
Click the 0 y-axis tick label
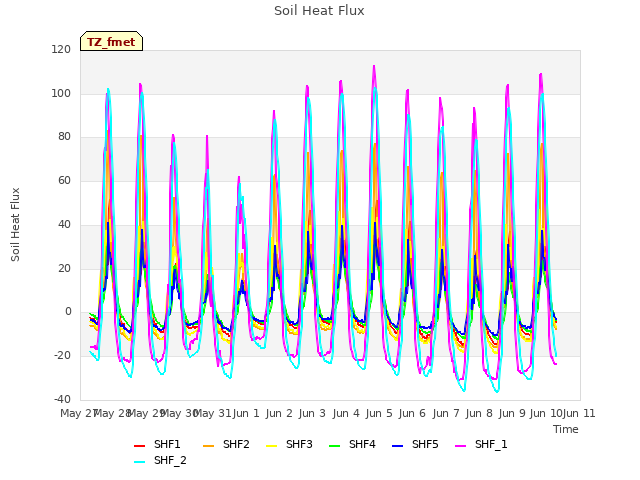(x=68, y=312)
